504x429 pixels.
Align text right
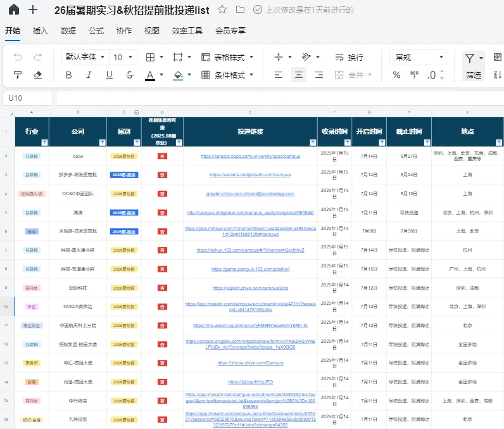319,75
